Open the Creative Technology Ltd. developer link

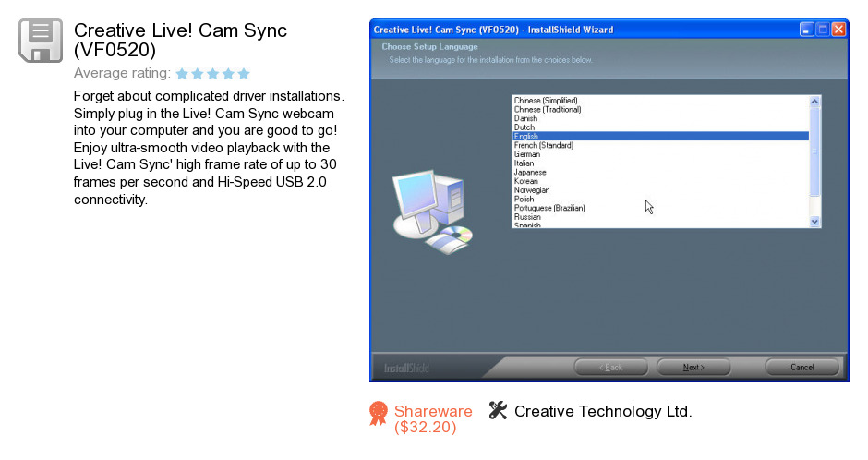(603, 411)
